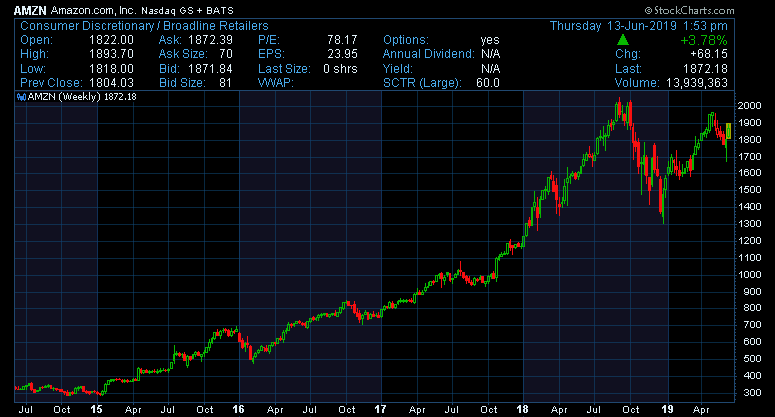Click the small chart icon beside AMZN (Weekly)
The image size is (775, 417).
click(21, 97)
